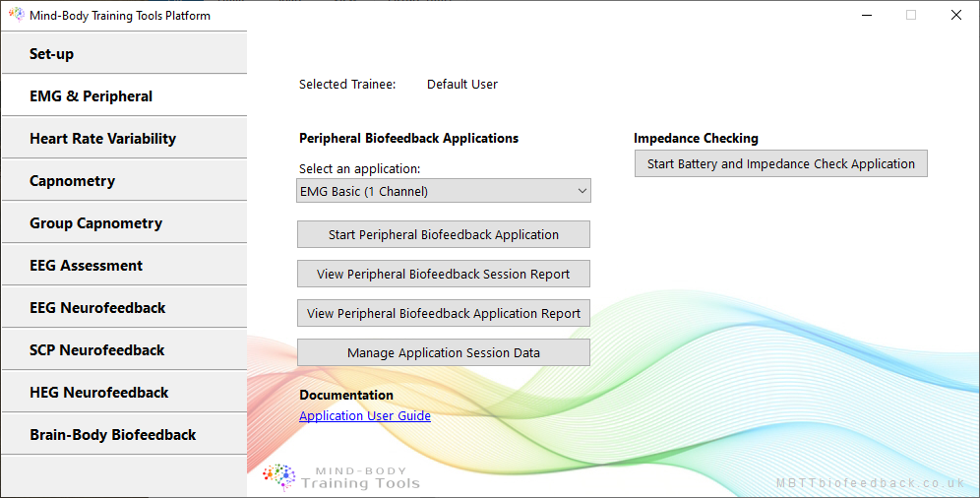View Peripheral Biofeedback Application Report

[443, 313]
